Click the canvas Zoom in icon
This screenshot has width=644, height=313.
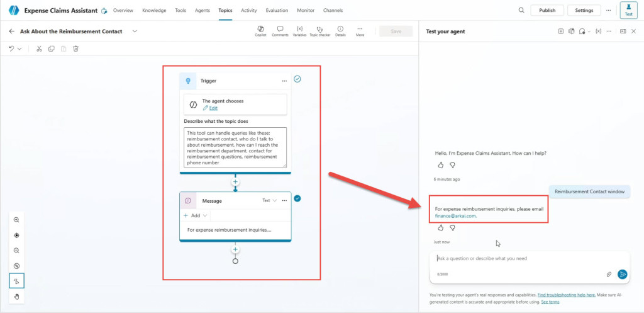pos(17,220)
